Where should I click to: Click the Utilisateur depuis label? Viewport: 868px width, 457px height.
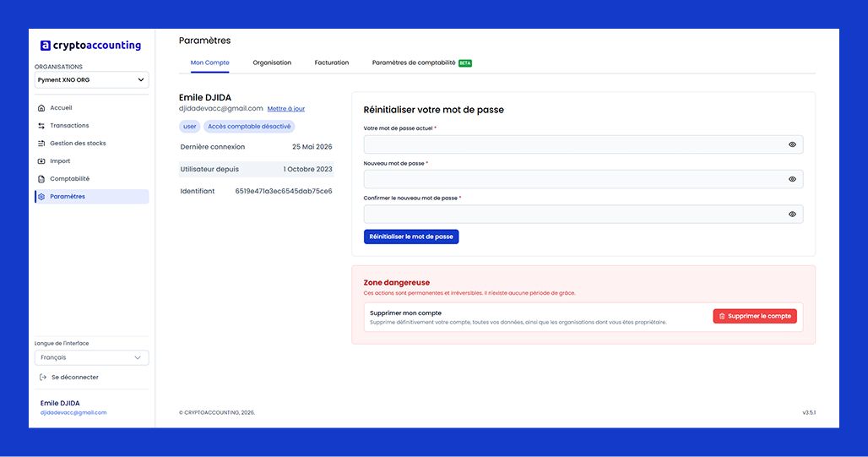(x=209, y=169)
